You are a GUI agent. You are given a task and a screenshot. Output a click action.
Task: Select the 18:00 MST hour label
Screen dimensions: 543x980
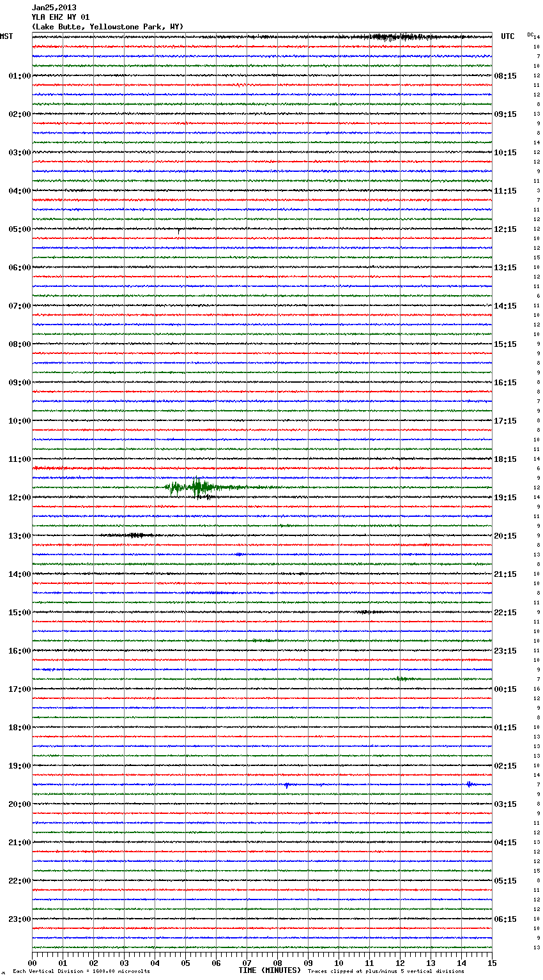click(20, 728)
